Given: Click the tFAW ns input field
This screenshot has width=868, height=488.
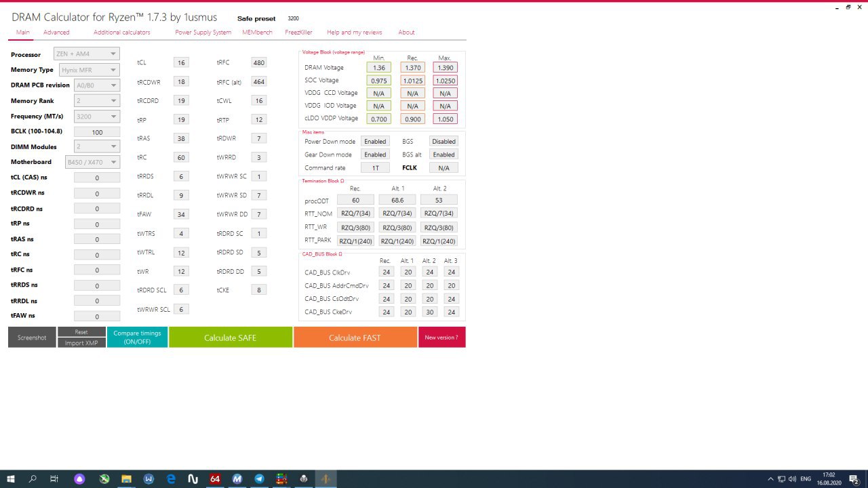Looking at the screenshot, I should click(x=97, y=317).
